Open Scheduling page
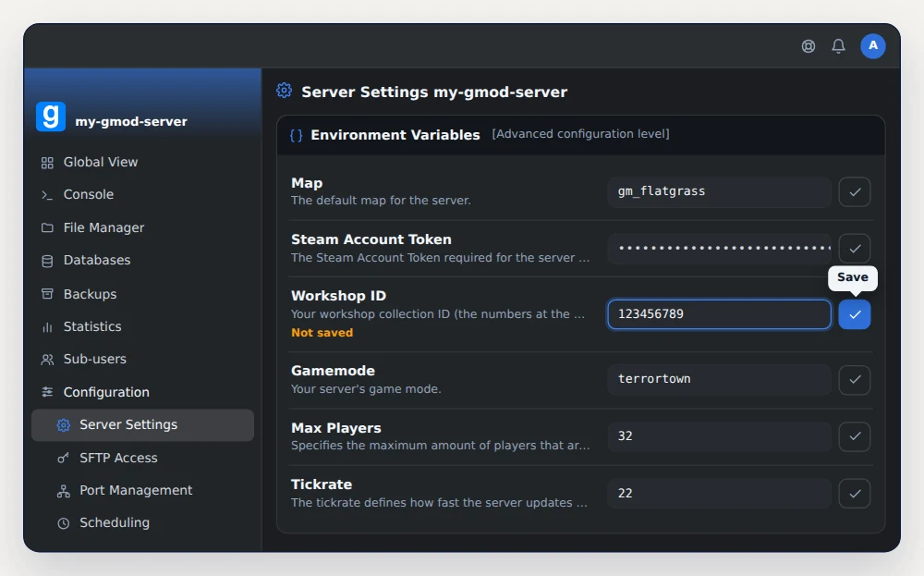The width and height of the screenshot is (924, 576). 142,523
